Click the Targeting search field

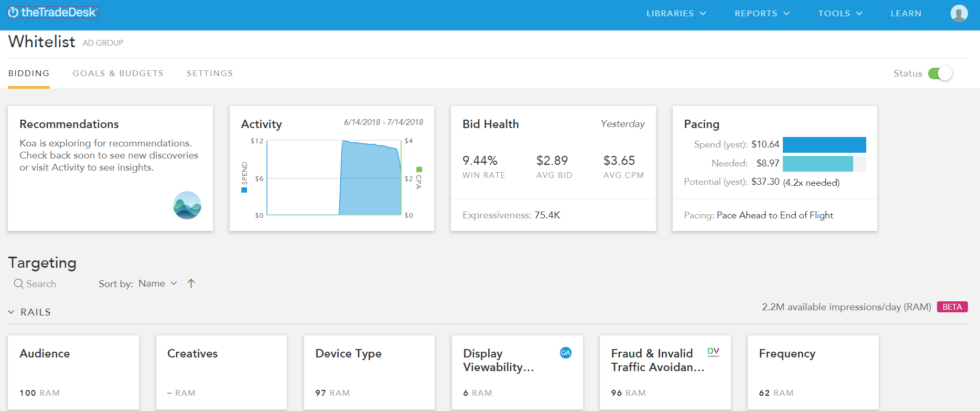(41, 284)
